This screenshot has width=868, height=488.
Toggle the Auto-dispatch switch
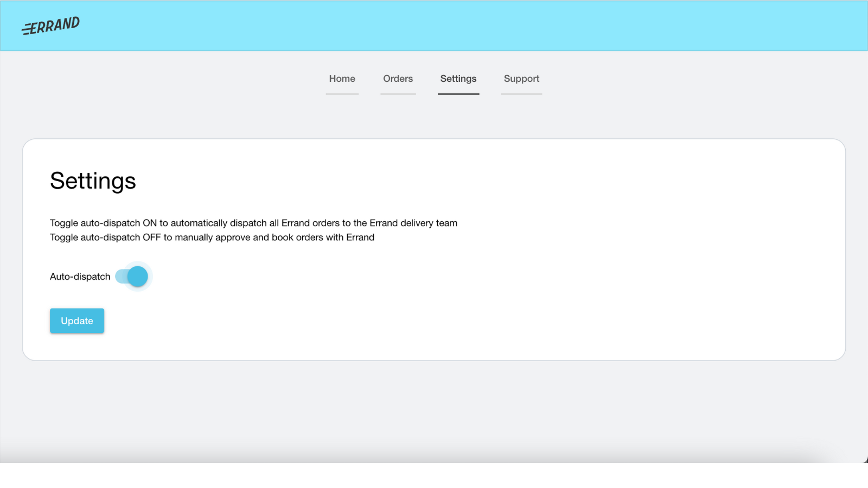click(132, 277)
